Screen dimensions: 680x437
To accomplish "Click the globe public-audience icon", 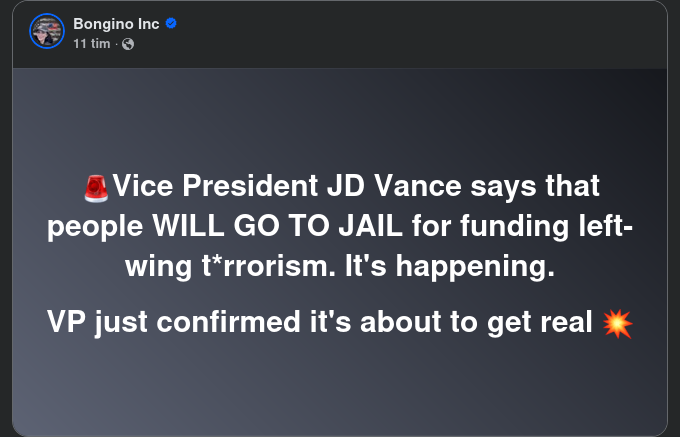I will tap(128, 44).
